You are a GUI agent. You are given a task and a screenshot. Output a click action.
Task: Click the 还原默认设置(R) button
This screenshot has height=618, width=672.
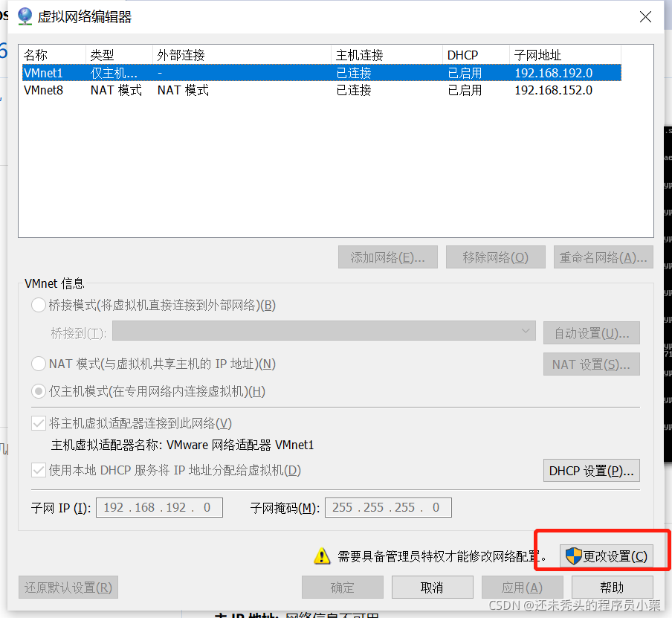[68, 587]
